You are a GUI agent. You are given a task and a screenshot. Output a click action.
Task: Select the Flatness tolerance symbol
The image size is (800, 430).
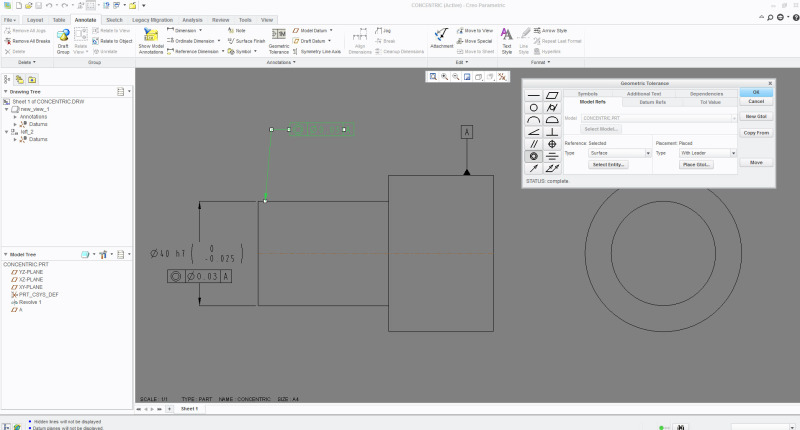552,95
